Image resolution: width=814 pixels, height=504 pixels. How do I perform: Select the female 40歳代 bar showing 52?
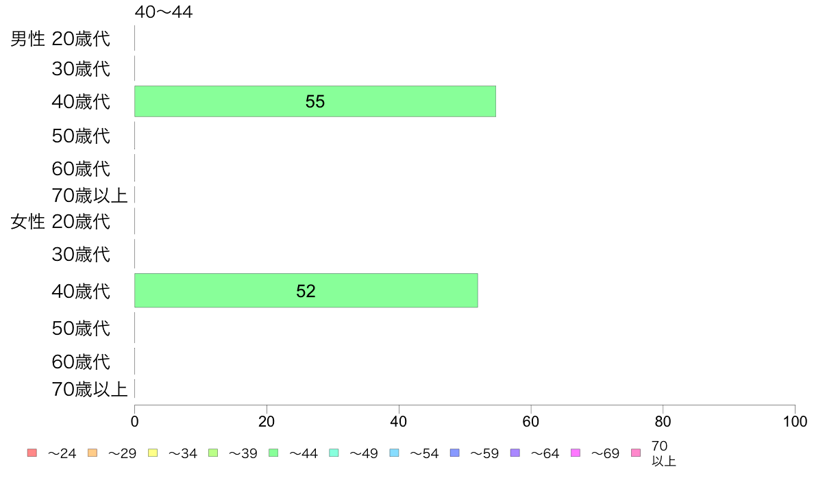click(x=306, y=290)
